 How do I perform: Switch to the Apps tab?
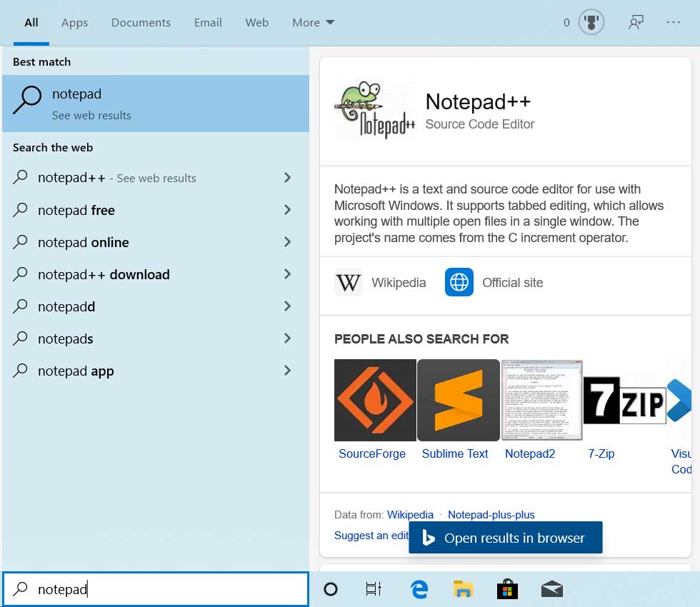74,22
